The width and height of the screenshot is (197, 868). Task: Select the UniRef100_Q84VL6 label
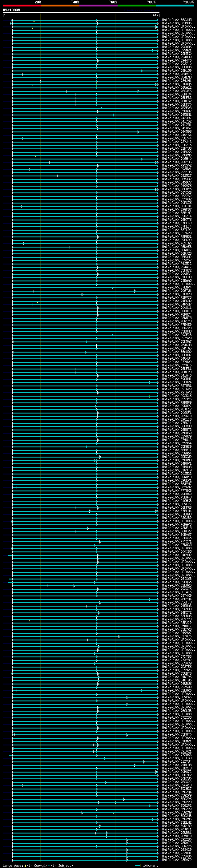point(177,74)
